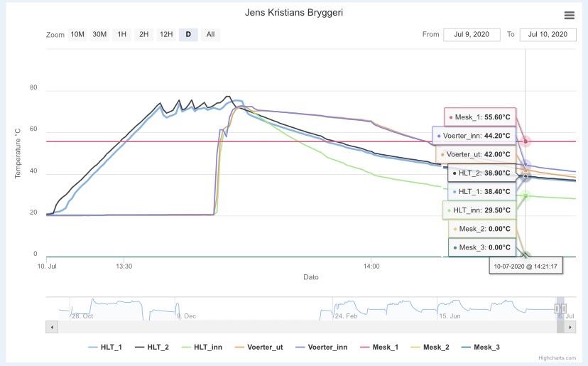The width and height of the screenshot is (588, 366).
Task: Set zoom range to 1H
Action: coord(121,35)
